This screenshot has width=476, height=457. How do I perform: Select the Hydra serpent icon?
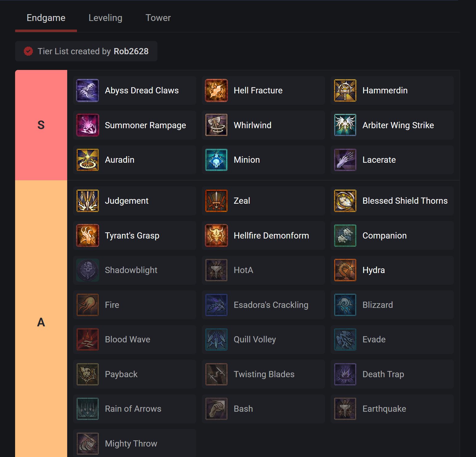point(345,270)
